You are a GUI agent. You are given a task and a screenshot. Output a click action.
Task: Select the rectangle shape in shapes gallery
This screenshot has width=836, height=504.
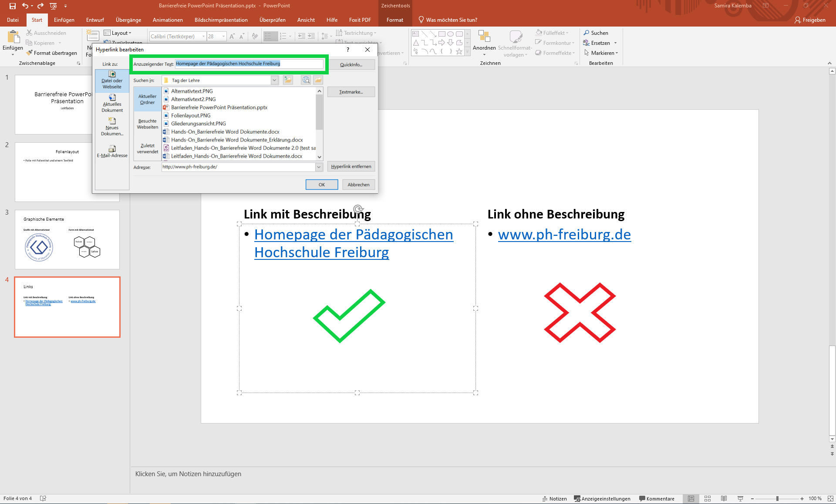click(442, 34)
